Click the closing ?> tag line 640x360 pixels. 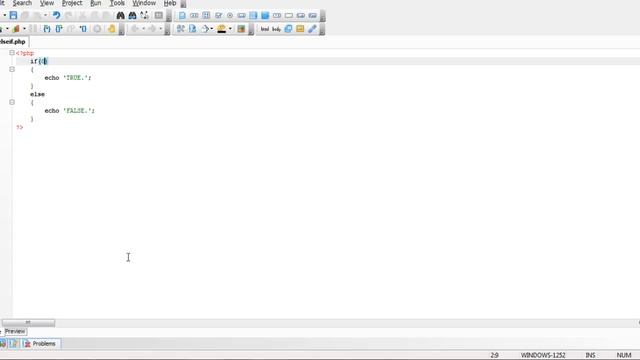tap(20, 127)
